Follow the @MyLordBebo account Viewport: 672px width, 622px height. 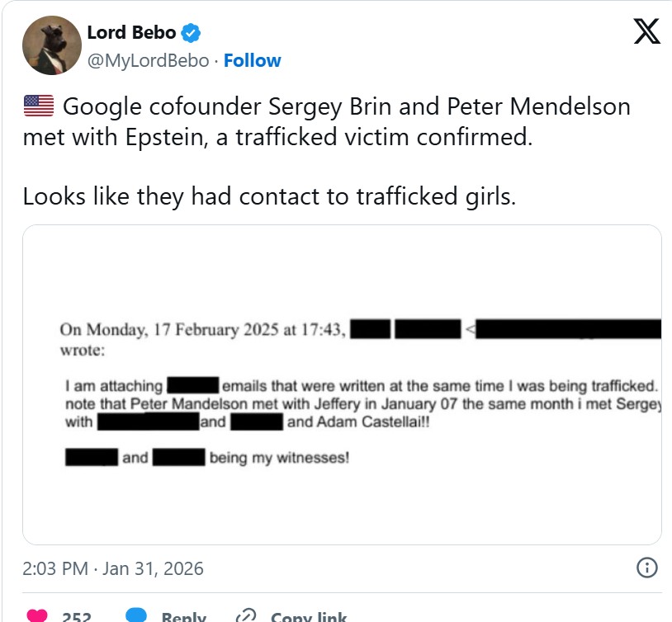[252, 60]
